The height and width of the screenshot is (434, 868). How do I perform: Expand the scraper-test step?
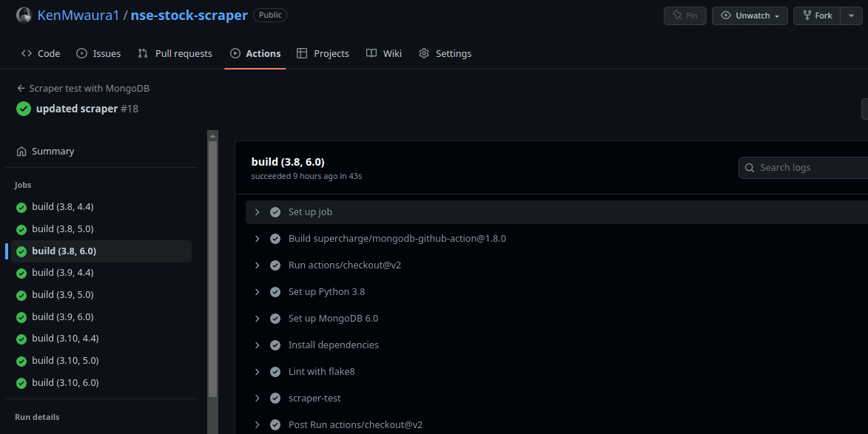coord(257,399)
